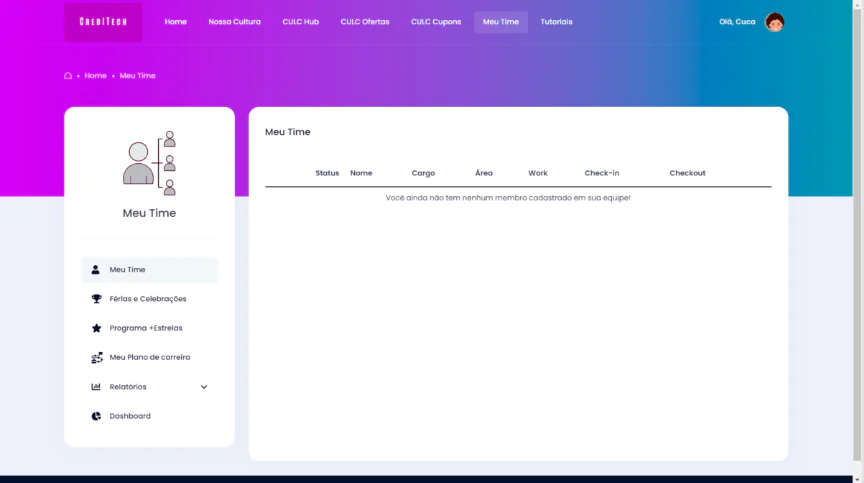Click the career plan path icon

(96, 357)
